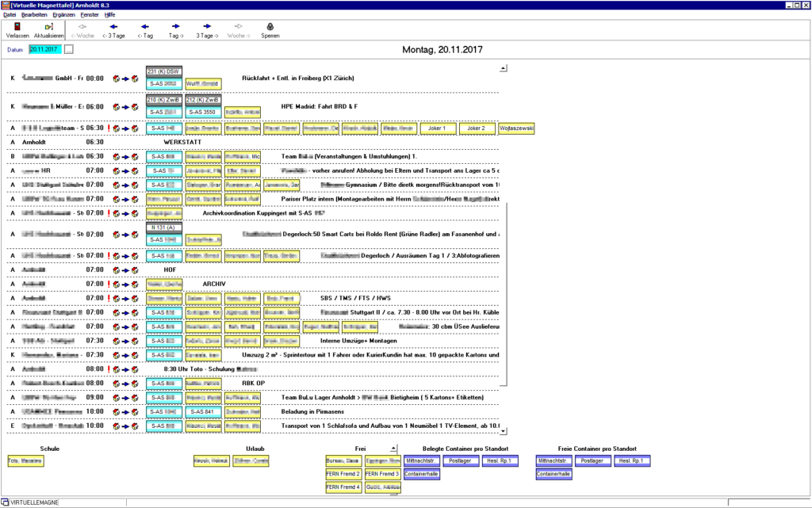
Task: Click transport icon in the Pariser Platz row
Action: click(x=125, y=199)
